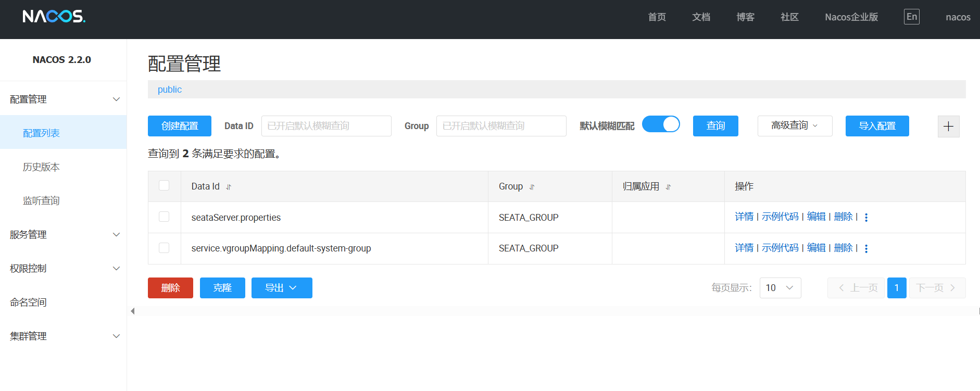
Task: Click the NACOS logo
Action: pos(54,17)
